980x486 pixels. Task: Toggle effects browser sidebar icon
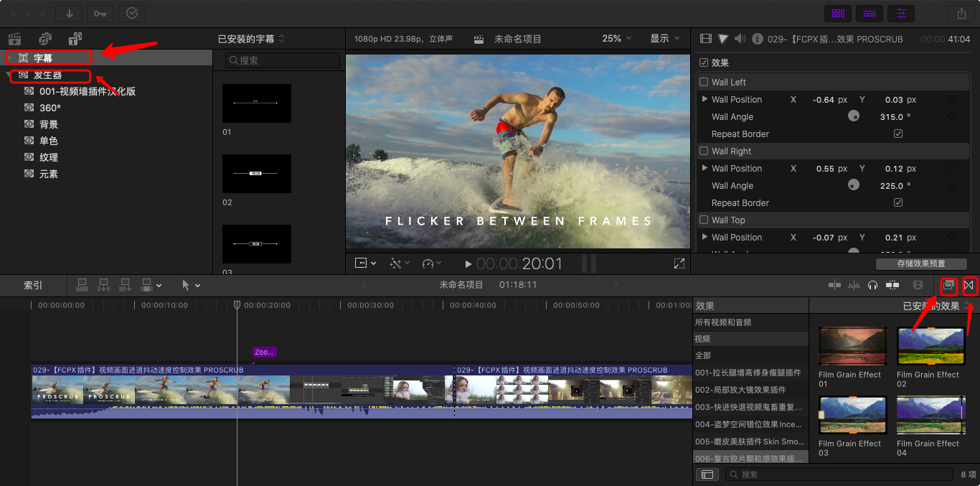[707, 475]
